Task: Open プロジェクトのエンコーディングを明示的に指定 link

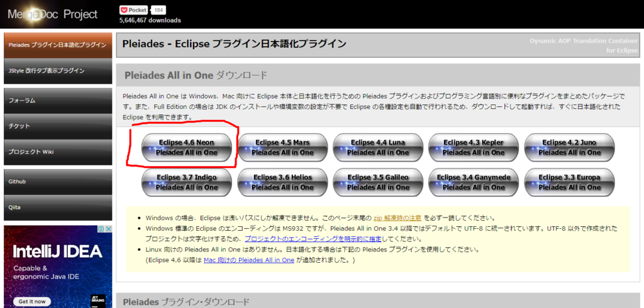Action: pyautogui.click(x=313, y=239)
